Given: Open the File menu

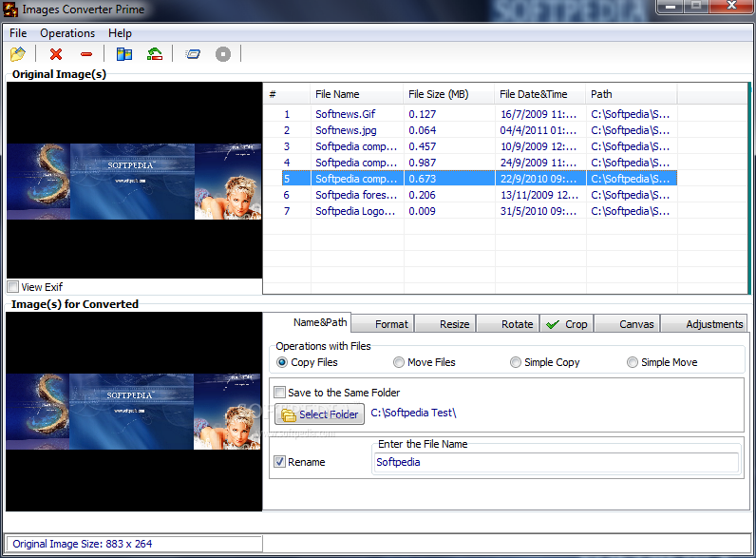Looking at the screenshot, I should pyautogui.click(x=18, y=33).
